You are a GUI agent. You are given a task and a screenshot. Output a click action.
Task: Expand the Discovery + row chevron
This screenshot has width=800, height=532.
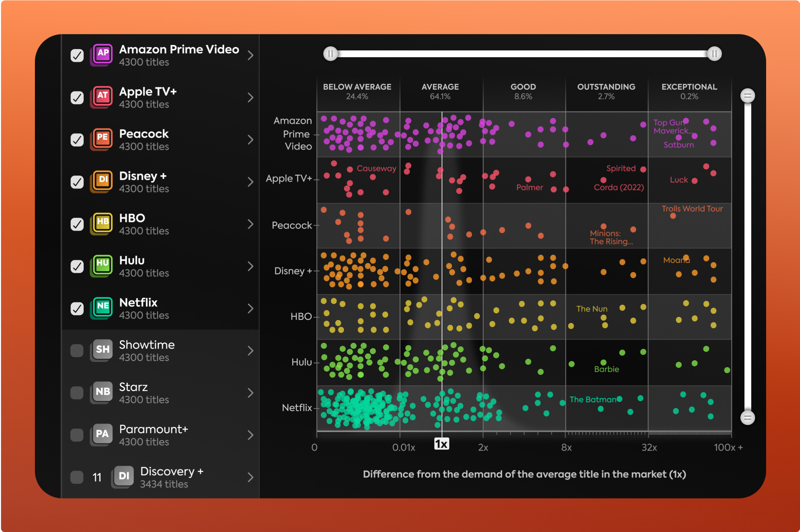point(250,477)
